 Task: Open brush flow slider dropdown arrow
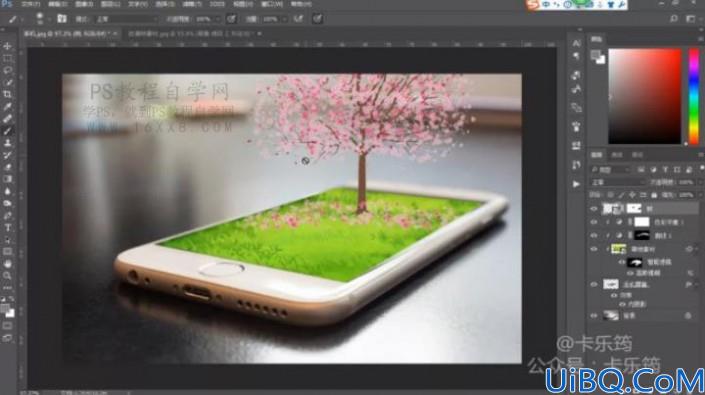(285, 19)
